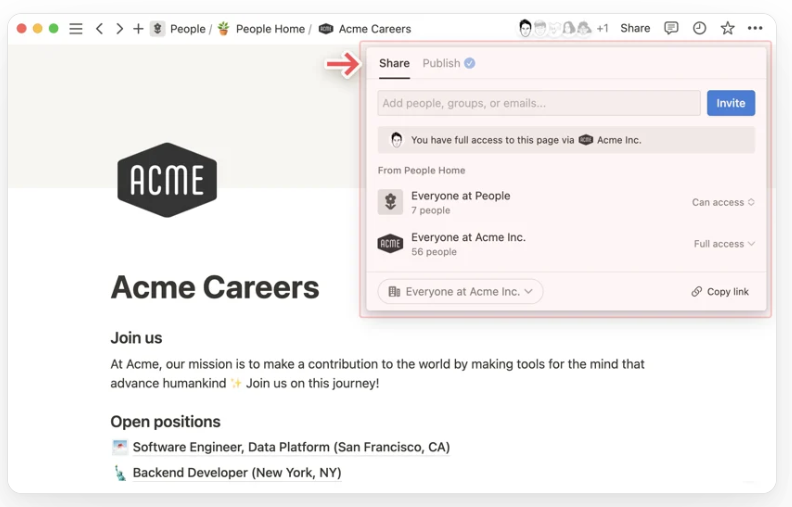The height and width of the screenshot is (507, 792).
Task: Click the 7 people count text
Action: 430,210
